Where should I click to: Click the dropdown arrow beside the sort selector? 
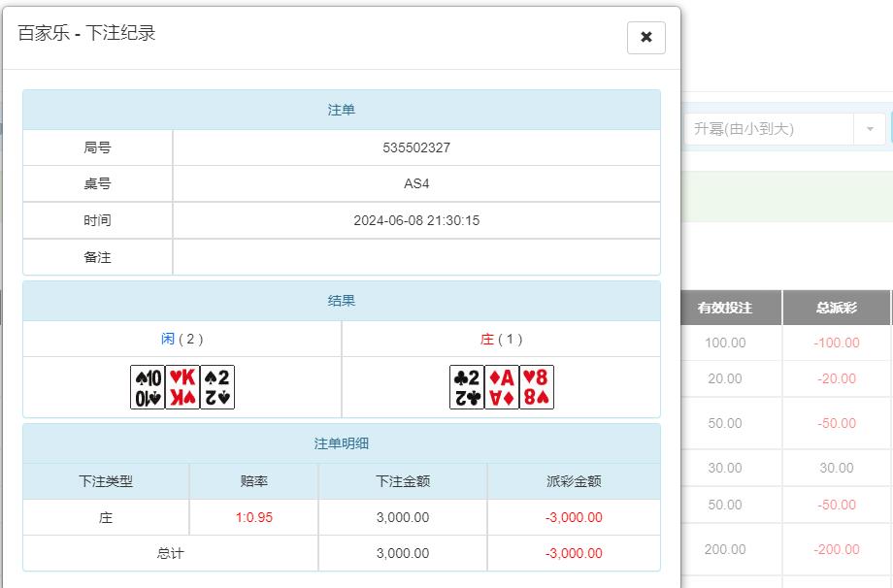869,127
